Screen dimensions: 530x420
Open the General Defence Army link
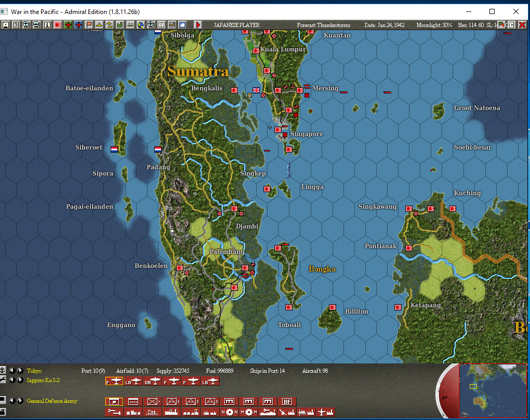pyautogui.click(x=52, y=401)
